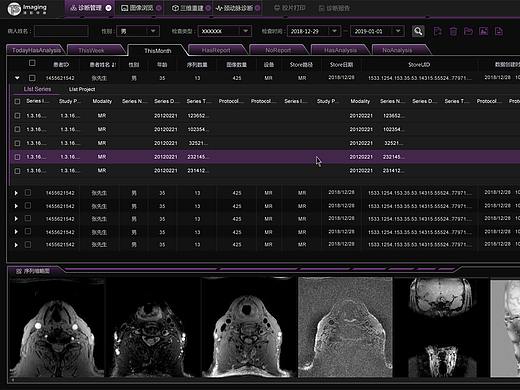Screen dimensions: 520x390
Task: Sort by the 设备 column header
Action: pyautogui.click(x=269, y=65)
